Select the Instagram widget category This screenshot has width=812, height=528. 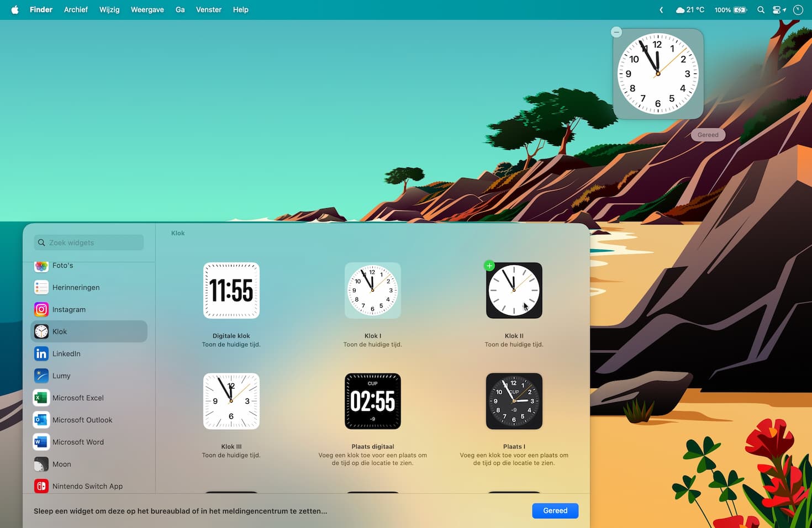coord(68,309)
